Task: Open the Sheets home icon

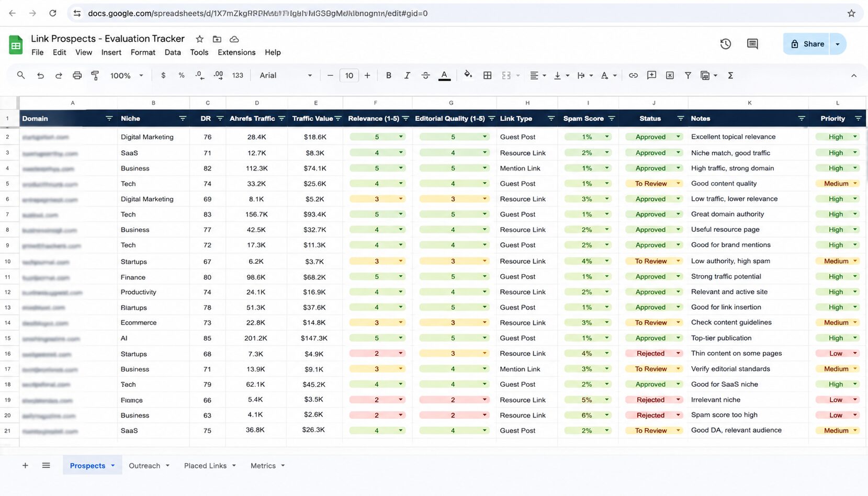Action: [x=16, y=45]
